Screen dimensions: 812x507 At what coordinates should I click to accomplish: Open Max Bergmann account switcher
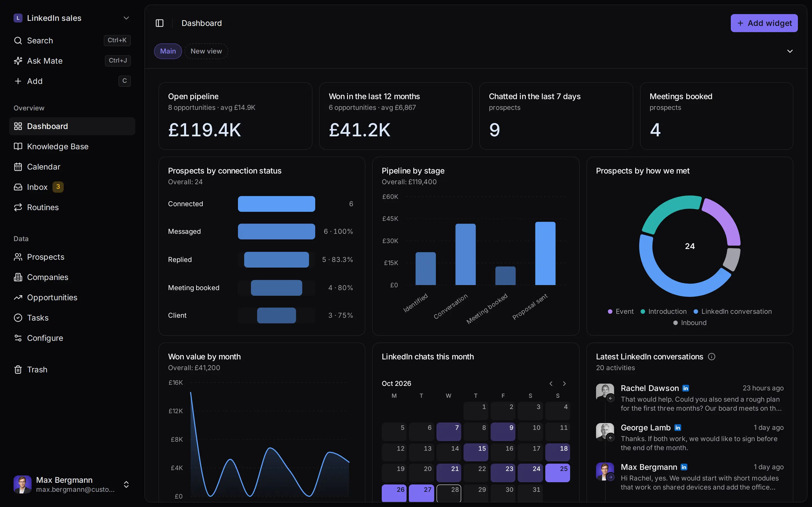coord(126,484)
